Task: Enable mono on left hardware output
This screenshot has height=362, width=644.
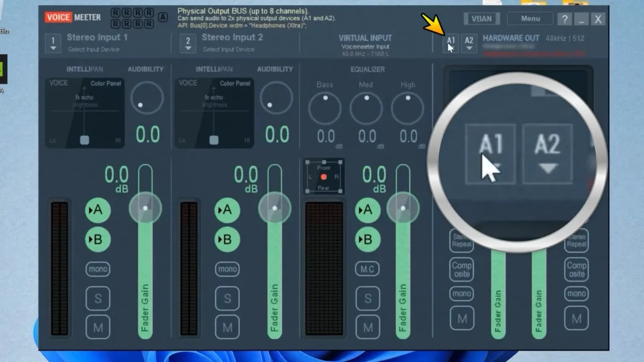Action: pyautogui.click(x=462, y=294)
